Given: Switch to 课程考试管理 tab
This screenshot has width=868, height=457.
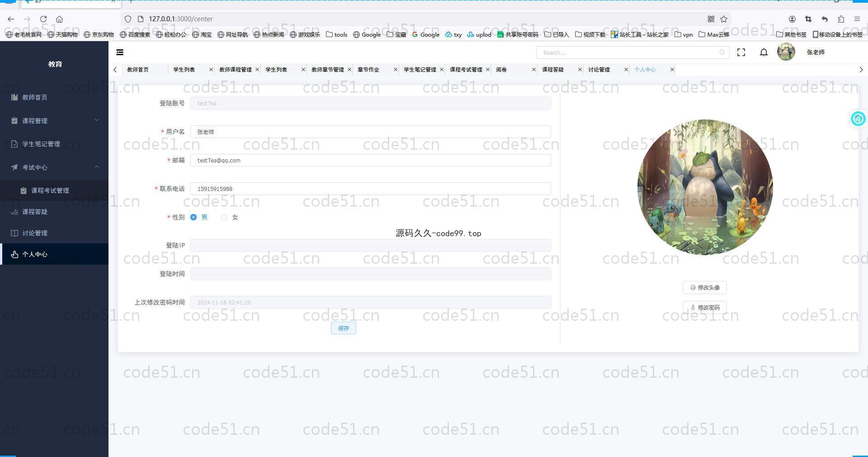Looking at the screenshot, I should [466, 70].
